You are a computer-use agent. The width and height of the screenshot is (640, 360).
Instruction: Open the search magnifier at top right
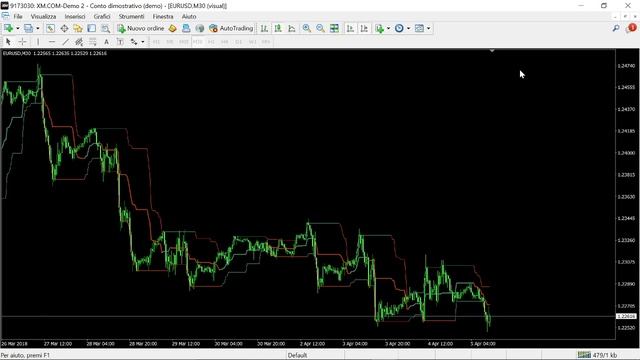click(616, 28)
